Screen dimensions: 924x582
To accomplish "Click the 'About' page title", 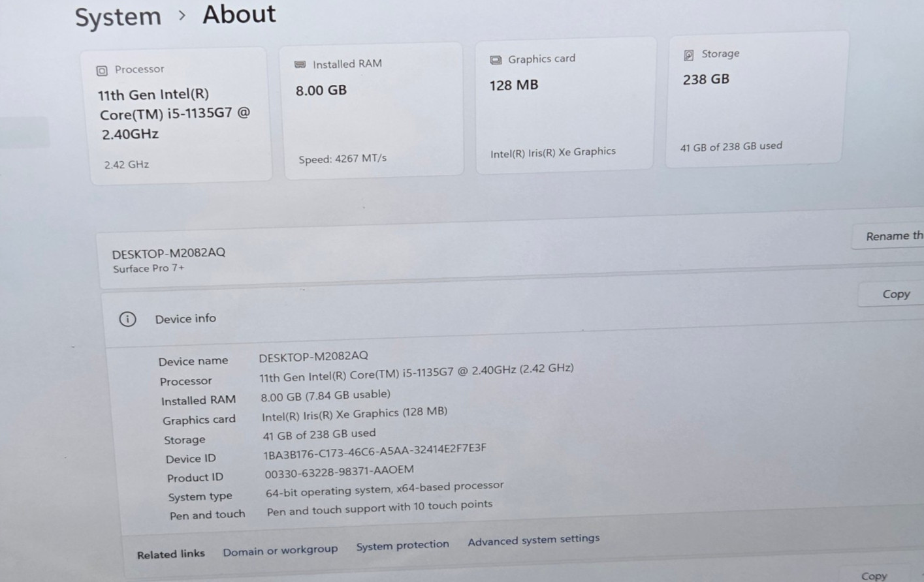I will click(x=239, y=14).
